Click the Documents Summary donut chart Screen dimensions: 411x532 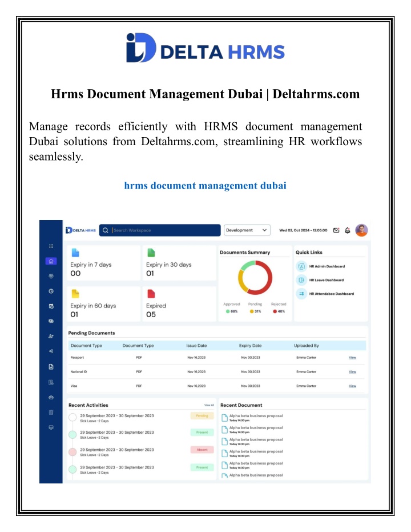point(255,278)
